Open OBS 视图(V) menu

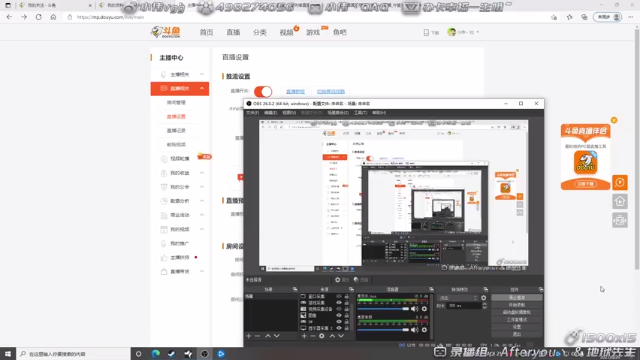(289, 113)
